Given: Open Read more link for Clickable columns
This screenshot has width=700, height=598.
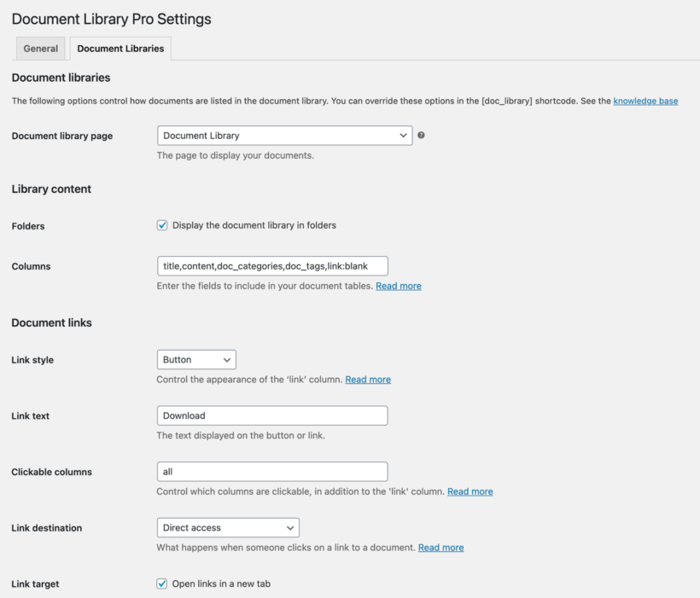Looking at the screenshot, I should tap(470, 491).
